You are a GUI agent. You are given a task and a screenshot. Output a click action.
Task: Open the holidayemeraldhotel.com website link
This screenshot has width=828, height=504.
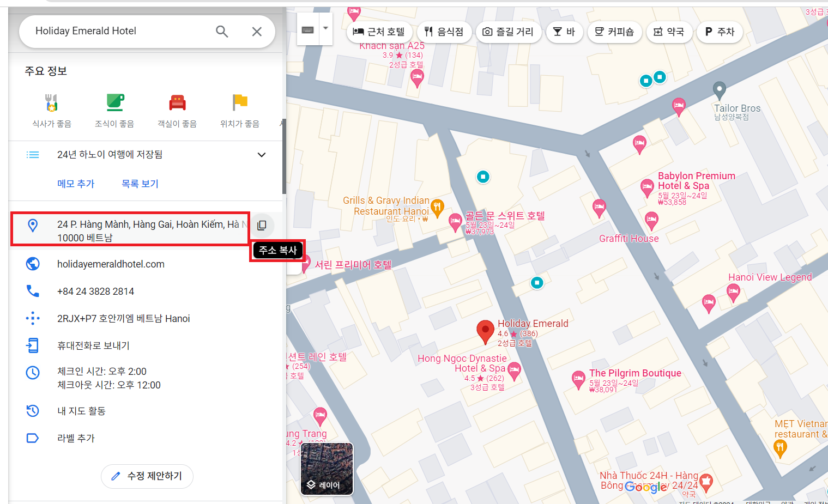click(111, 264)
